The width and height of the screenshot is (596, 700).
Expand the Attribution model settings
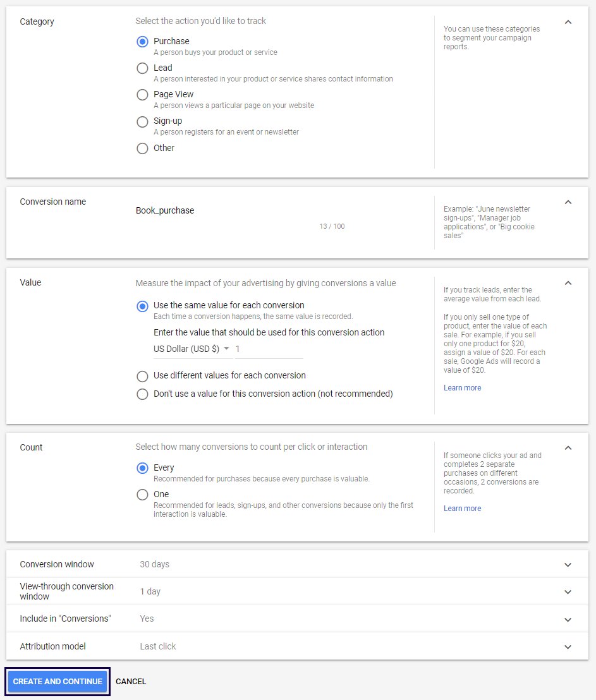(x=568, y=646)
